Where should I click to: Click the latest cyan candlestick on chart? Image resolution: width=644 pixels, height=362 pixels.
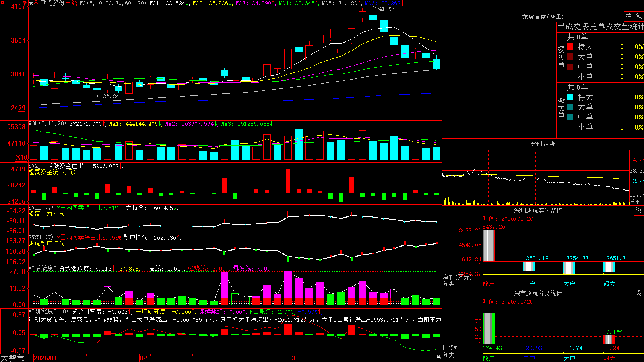pos(436,64)
